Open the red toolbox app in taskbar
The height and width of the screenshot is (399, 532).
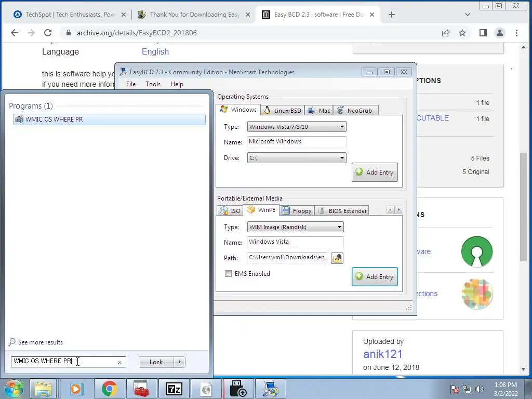coord(141,389)
